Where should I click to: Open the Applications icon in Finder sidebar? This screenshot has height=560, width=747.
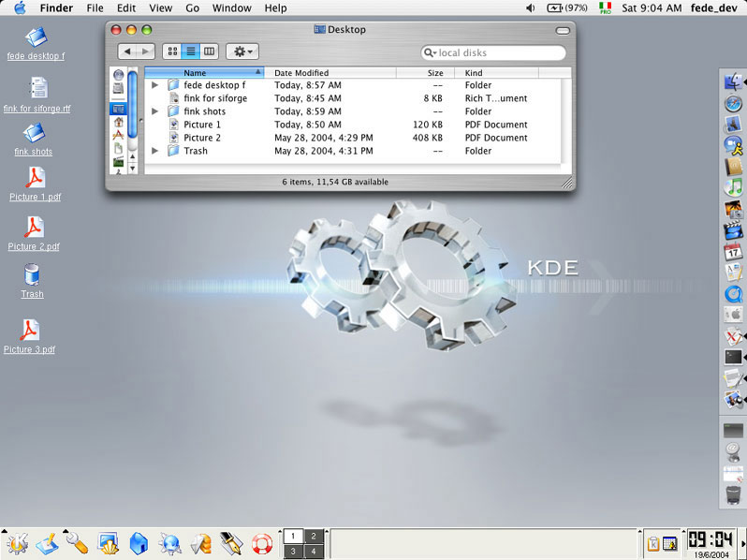point(118,136)
